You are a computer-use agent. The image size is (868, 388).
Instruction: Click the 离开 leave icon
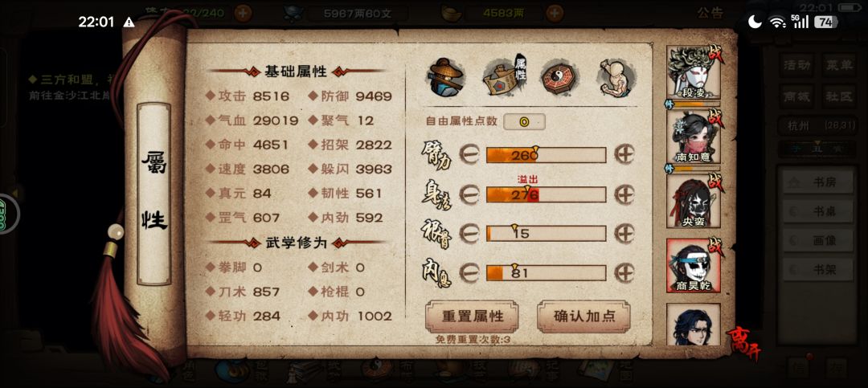(745, 344)
